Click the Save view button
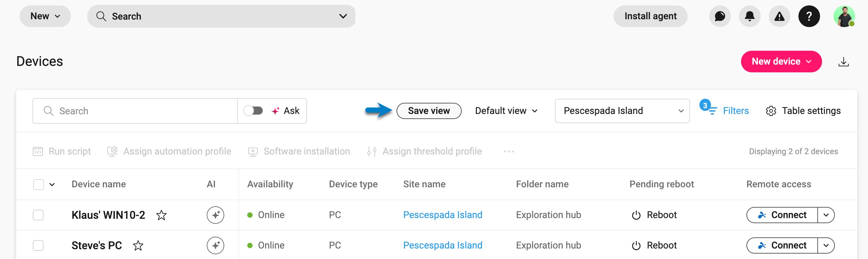The image size is (868, 259). coord(429,111)
